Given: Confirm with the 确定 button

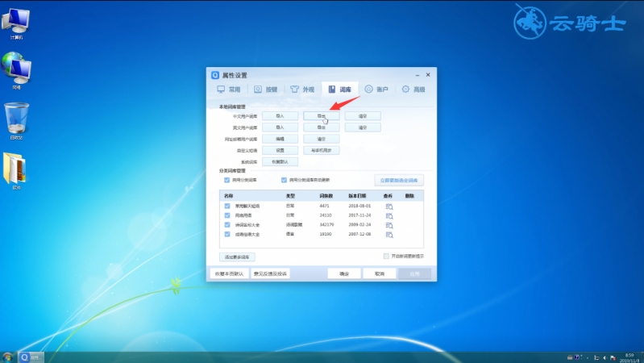Looking at the screenshot, I should 344,273.
